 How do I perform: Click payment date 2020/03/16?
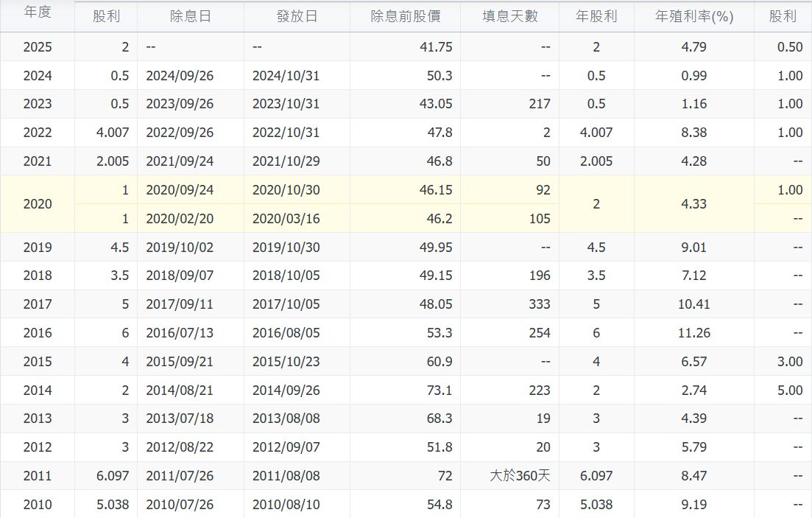click(286, 219)
